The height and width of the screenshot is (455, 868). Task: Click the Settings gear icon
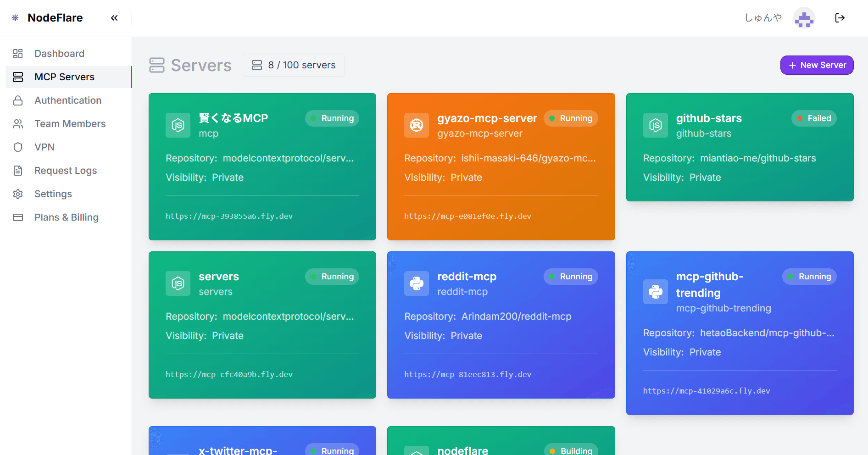coord(18,194)
